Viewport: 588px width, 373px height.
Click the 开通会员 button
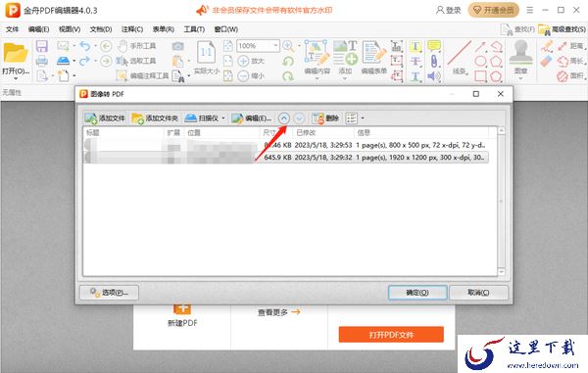tap(494, 10)
